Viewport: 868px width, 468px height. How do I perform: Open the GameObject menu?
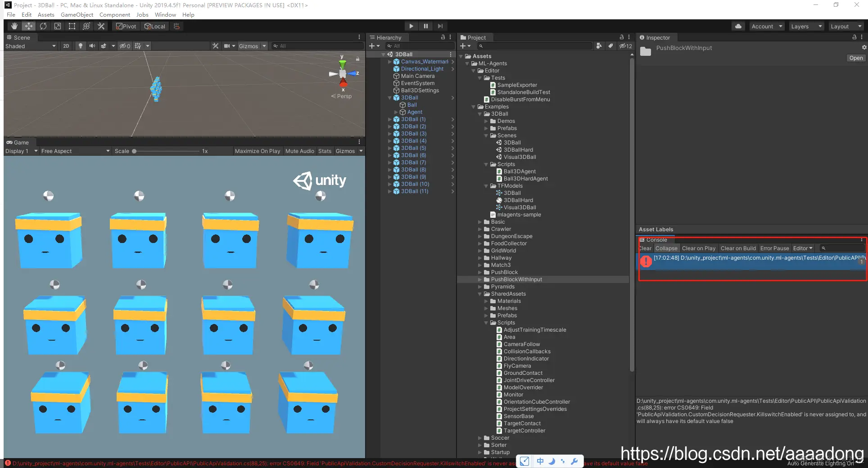point(77,14)
